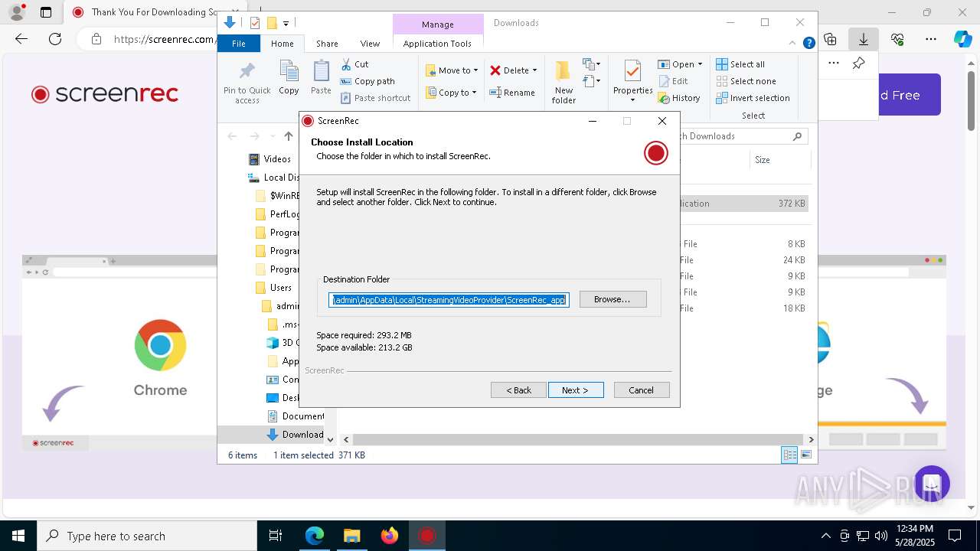Click Next in the ScreenRec installer
980x551 pixels.
pos(576,390)
